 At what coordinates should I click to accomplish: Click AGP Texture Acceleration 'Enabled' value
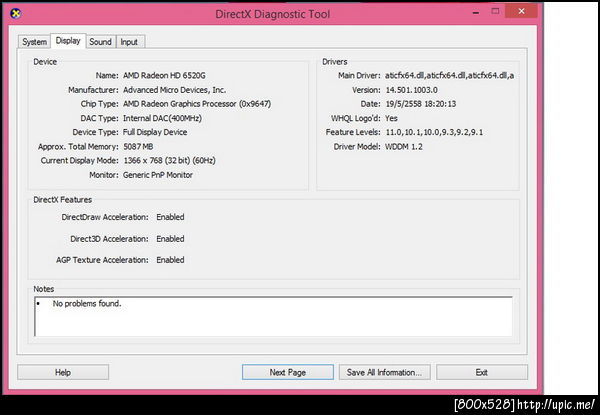pyautogui.click(x=170, y=260)
